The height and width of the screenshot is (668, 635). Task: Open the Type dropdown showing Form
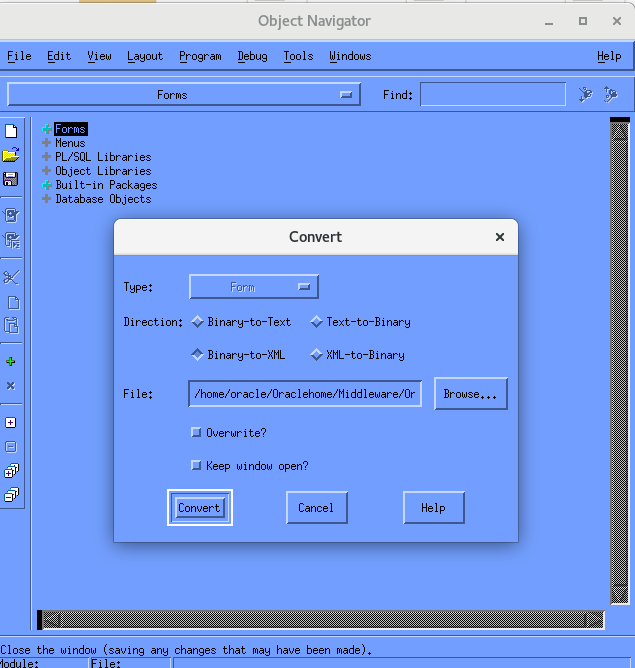[x=254, y=287]
